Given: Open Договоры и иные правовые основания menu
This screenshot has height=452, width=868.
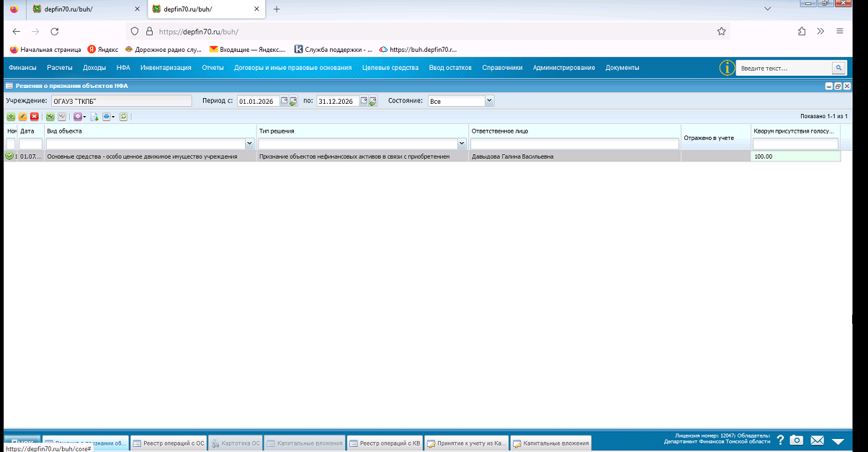Looking at the screenshot, I should (x=293, y=68).
